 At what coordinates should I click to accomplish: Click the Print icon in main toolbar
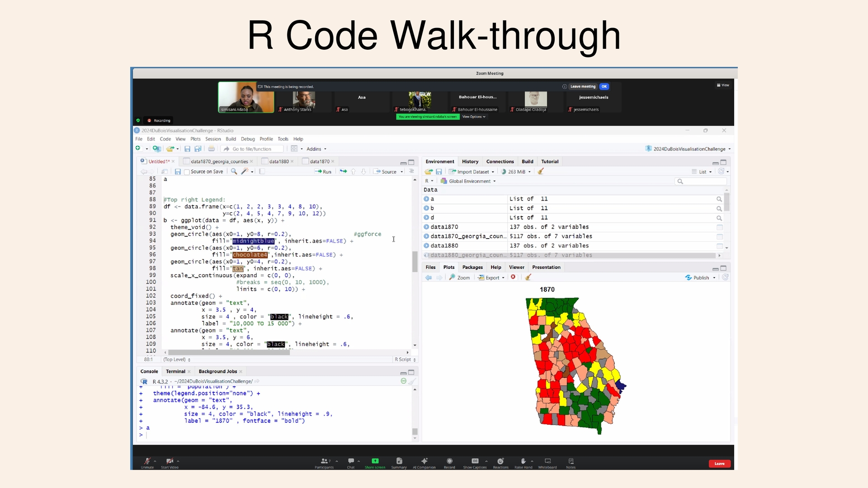[211, 149]
